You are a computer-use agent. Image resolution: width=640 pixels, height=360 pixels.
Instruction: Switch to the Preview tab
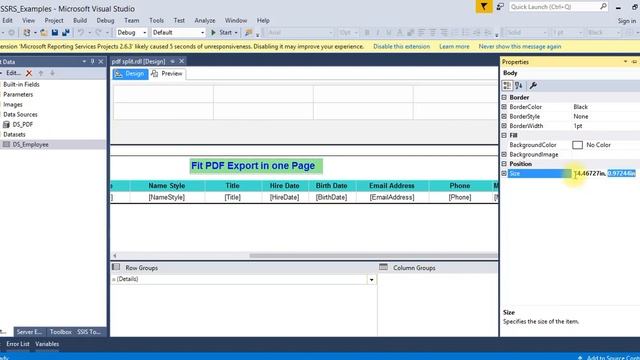point(167,74)
